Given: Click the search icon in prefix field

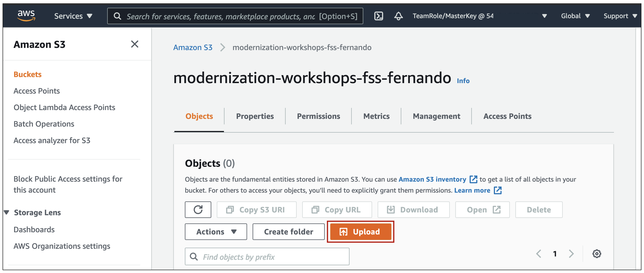Looking at the screenshot, I should 194,257.
